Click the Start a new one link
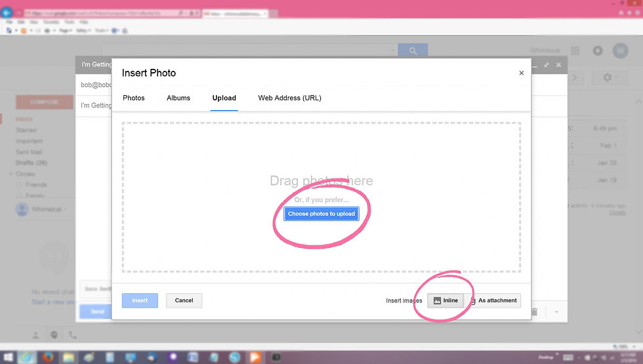643x364 pixels. [52, 302]
